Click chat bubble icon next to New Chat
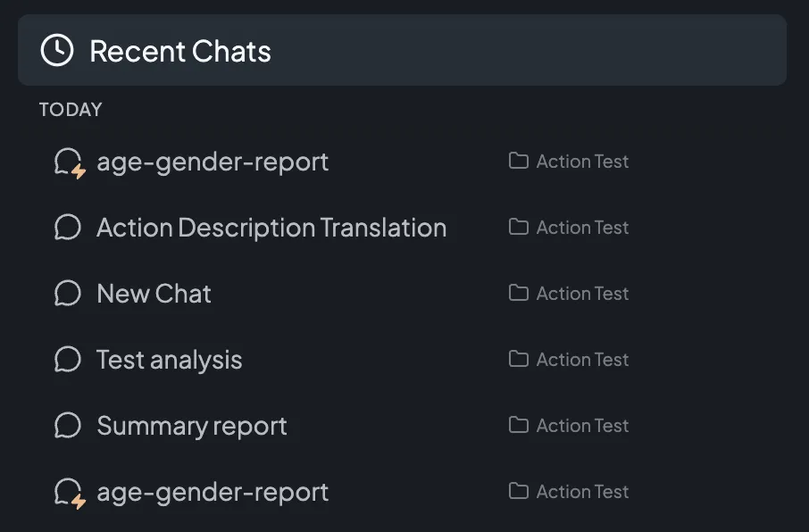 point(68,293)
